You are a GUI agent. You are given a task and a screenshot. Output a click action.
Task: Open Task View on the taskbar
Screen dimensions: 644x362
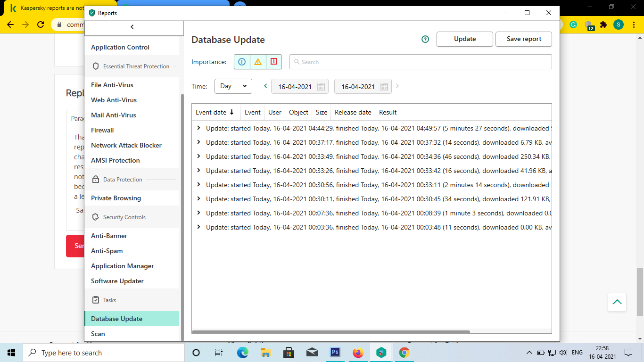click(219, 353)
